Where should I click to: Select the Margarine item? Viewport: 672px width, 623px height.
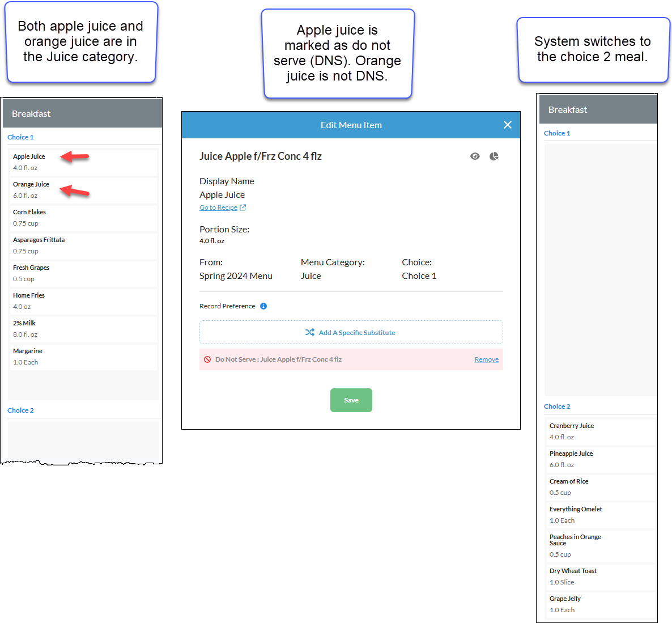pos(83,357)
